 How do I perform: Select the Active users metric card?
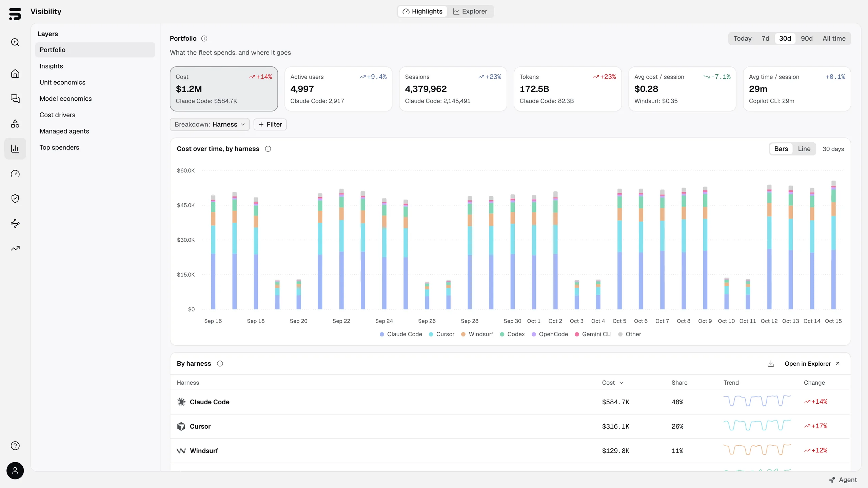[x=338, y=89]
